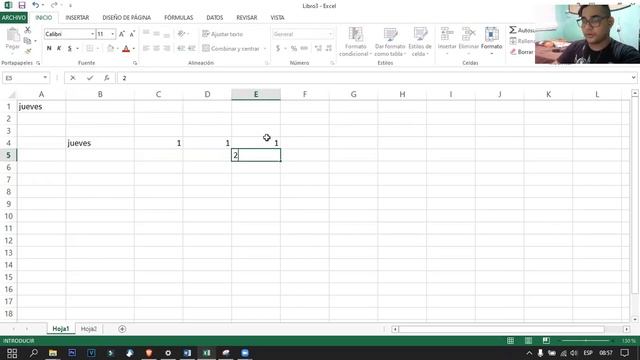The width and height of the screenshot is (640, 360).
Task: Click the Borrar eraser button
Action: pyautogui.click(x=521, y=52)
